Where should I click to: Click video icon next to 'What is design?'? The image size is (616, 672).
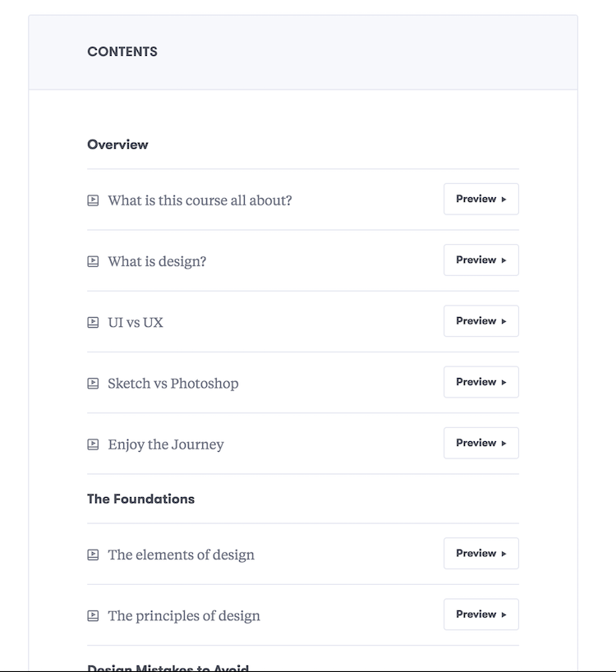(93, 261)
